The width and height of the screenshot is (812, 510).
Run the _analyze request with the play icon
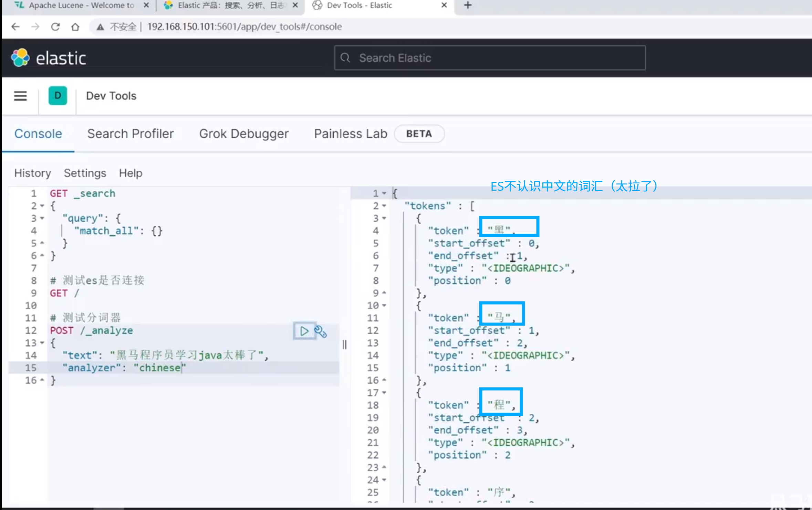point(304,331)
